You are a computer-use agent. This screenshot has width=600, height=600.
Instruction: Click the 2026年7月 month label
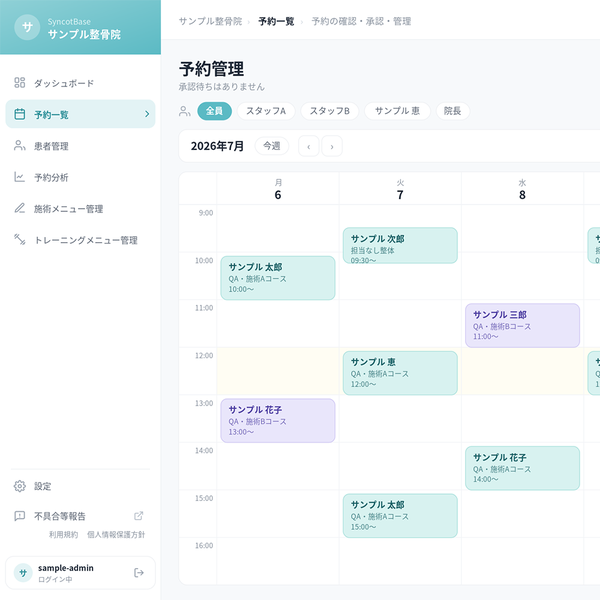pos(217,146)
